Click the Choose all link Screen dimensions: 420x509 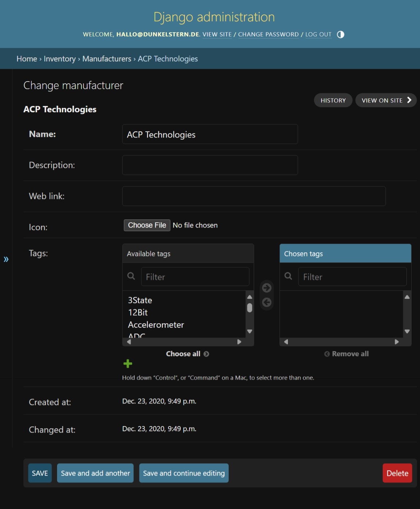(187, 354)
